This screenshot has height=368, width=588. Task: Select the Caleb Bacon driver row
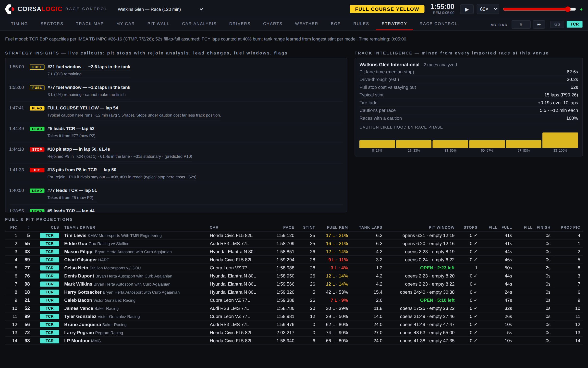[x=294, y=300]
